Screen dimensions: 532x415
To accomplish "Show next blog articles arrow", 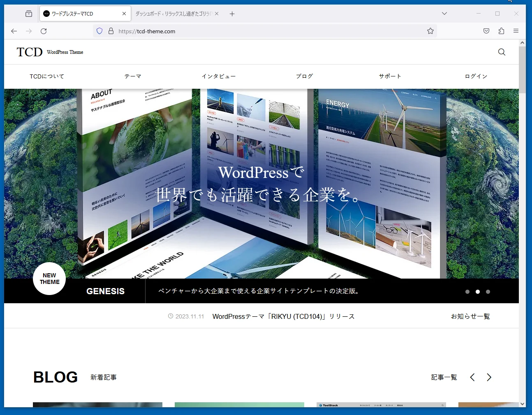I will coord(489,377).
